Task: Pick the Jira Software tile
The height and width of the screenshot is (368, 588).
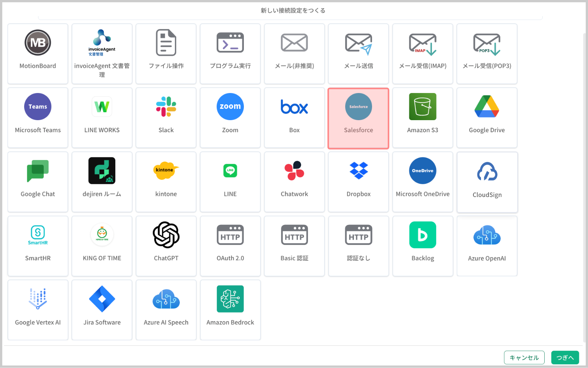Action: [102, 310]
